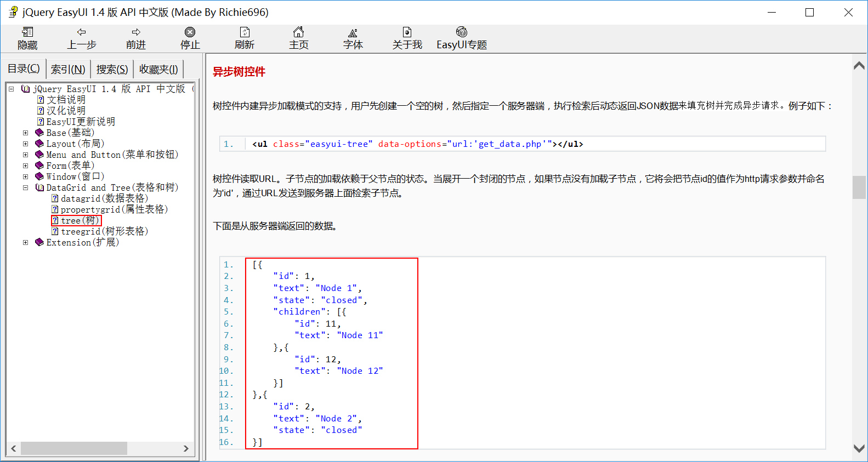Click the page icon beside 汉化说明
868x462 pixels.
coord(41,111)
